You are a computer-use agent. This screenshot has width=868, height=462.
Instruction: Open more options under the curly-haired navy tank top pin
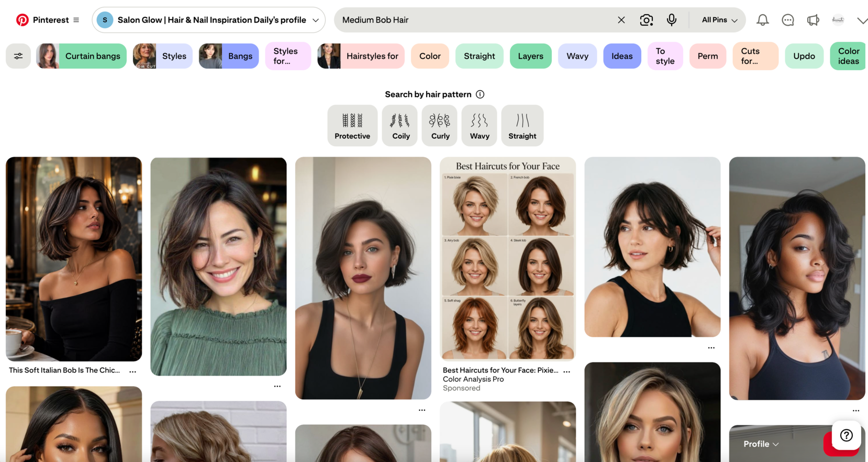click(856, 411)
